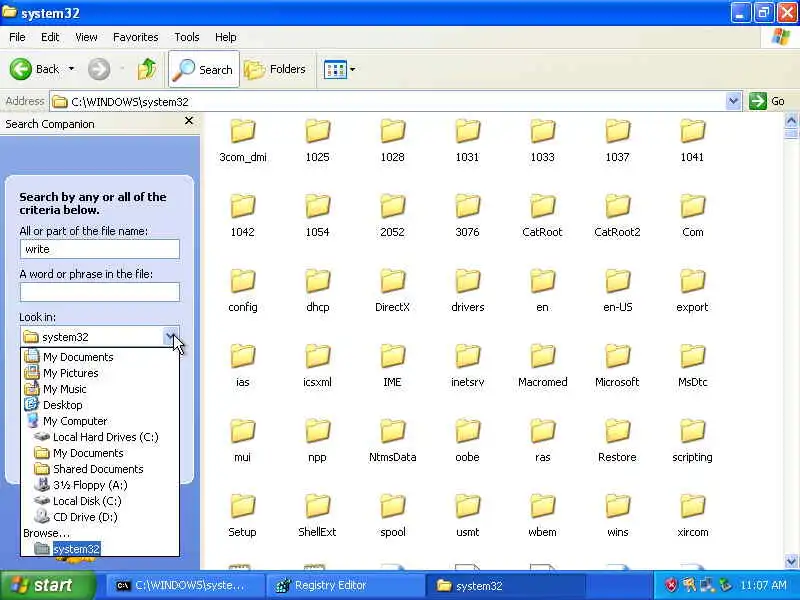
Task: Click the address bar path field
Action: tap(388, 102)
